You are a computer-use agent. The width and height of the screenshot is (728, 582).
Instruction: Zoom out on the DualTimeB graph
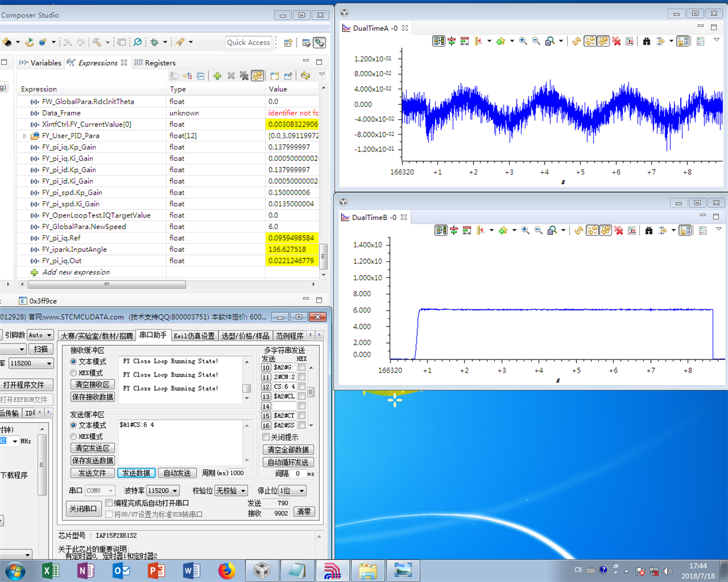[x=538, y=231]
